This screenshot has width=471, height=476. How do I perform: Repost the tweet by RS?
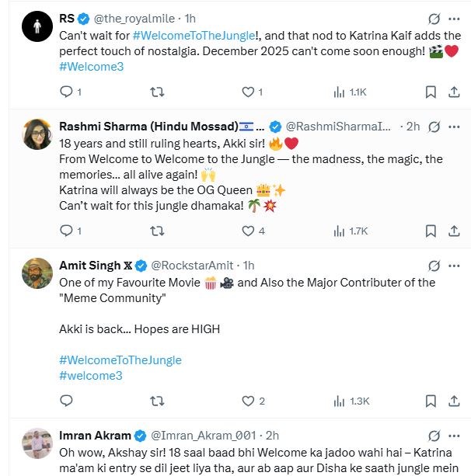pyautogui.click(x=157, y=92)
